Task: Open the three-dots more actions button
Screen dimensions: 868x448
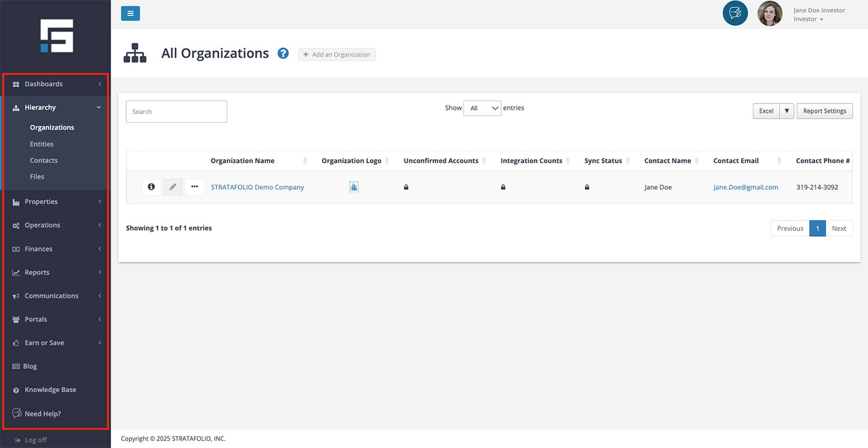Action: [194, 187]
